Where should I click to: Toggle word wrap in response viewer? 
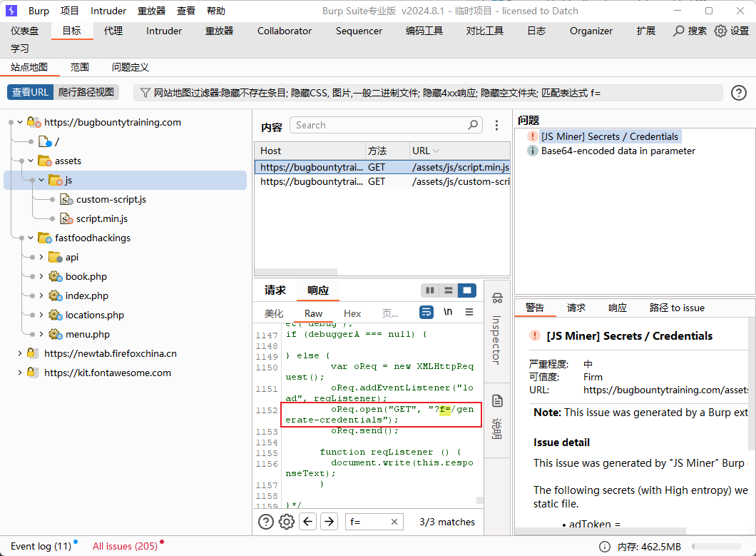pos(426,313)
